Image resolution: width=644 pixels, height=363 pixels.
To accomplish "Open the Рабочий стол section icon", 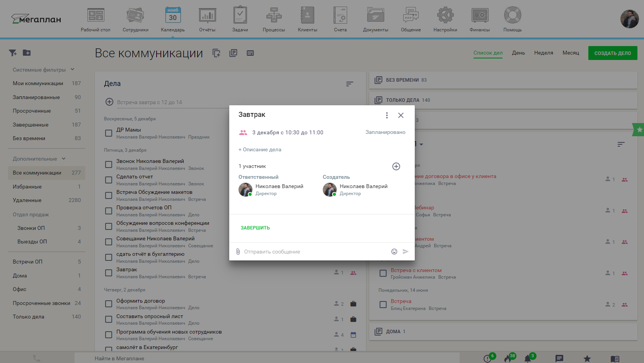I will [95, 16].
